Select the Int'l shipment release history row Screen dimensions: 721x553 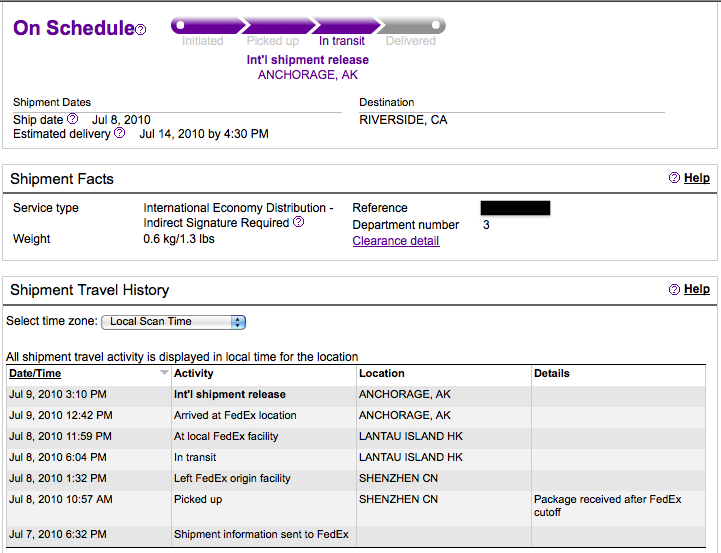[x=230, y=395]
